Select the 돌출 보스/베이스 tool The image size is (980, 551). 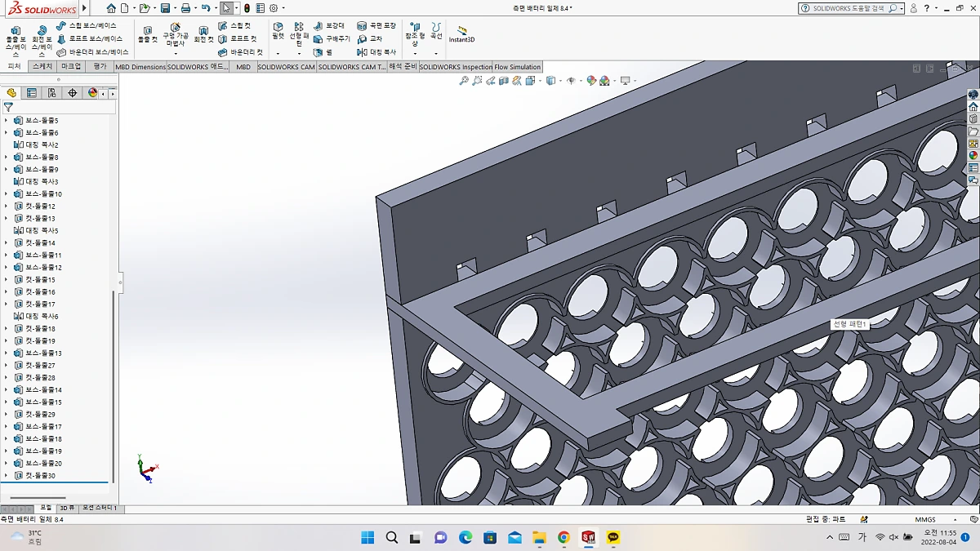pos(16,41)
